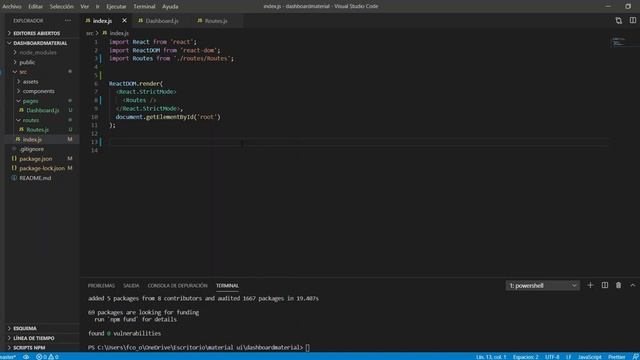Image resolution: width=640 pixels, height=360 pixels.
Task: Select the index.js editor tab
Action: [102, 20]
